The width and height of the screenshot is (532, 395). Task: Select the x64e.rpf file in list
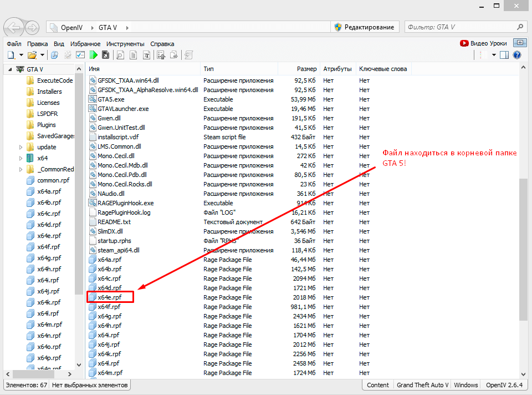[x=110, y=297]
